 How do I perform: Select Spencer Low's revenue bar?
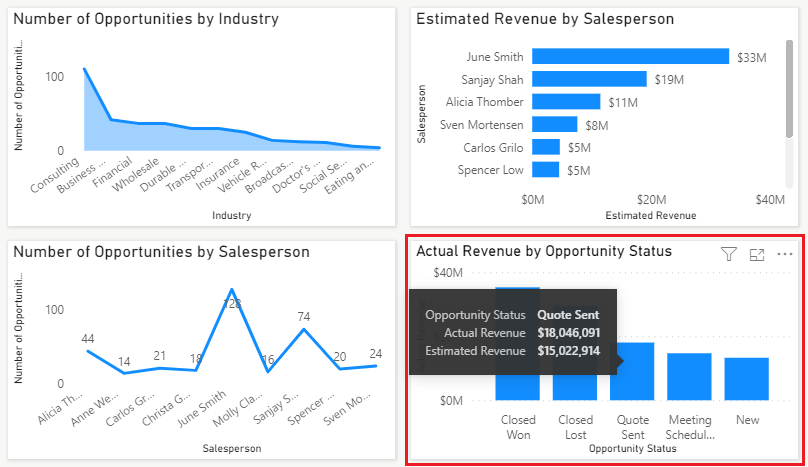click(545, 170)
